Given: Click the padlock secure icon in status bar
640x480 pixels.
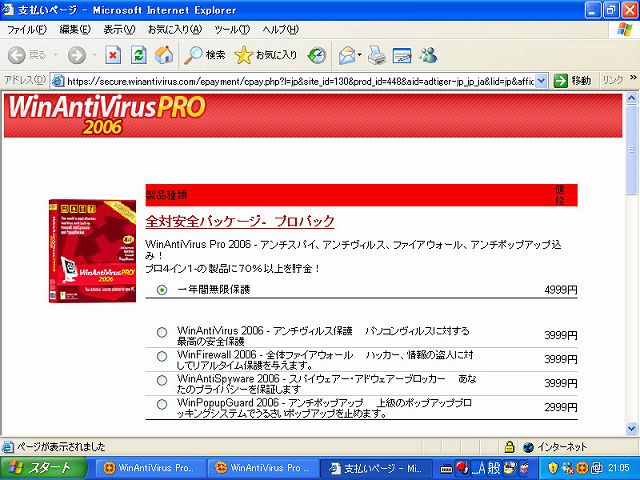Looking at the screenshot, I should coord(509,447).
